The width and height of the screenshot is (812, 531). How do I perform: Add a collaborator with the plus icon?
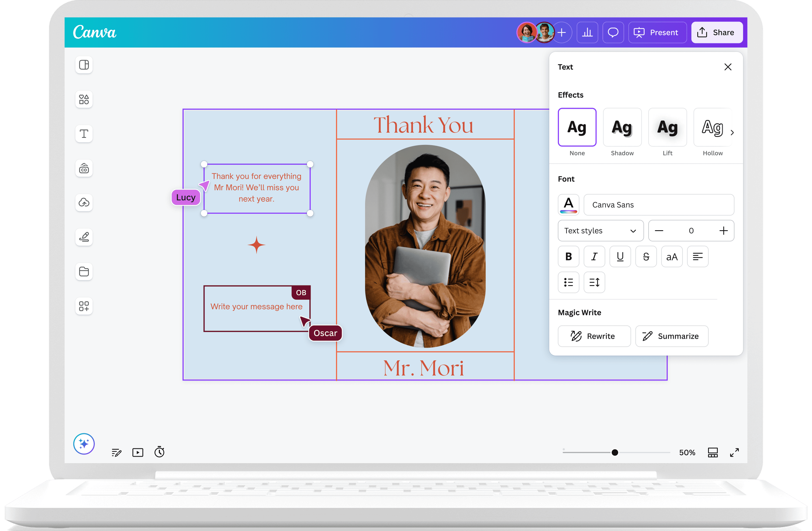click(x=562, y=32)
